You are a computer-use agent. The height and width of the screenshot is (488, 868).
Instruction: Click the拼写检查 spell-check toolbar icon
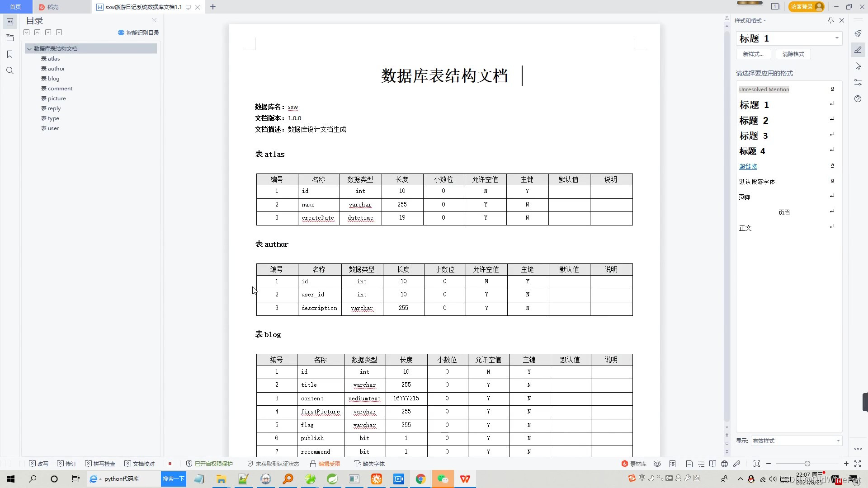click(103, 463)
